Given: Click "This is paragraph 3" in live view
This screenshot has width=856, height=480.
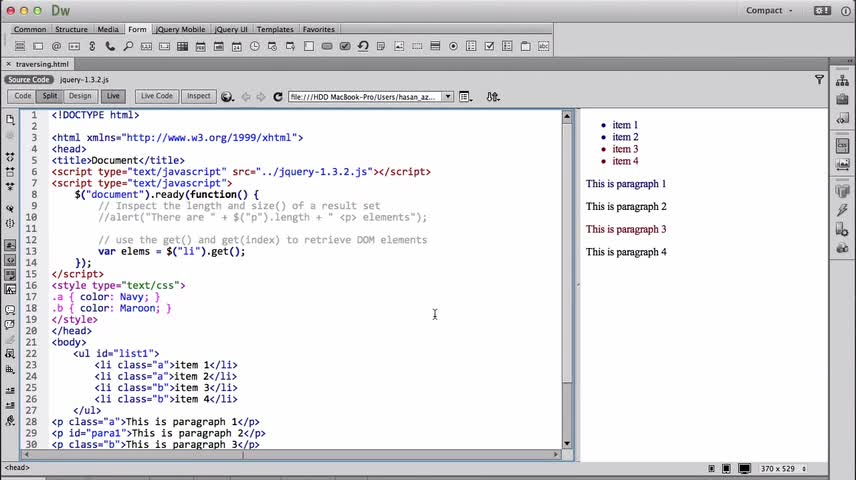Looking at the screenshot, I should pyautogui.click(x=626, y=229).
